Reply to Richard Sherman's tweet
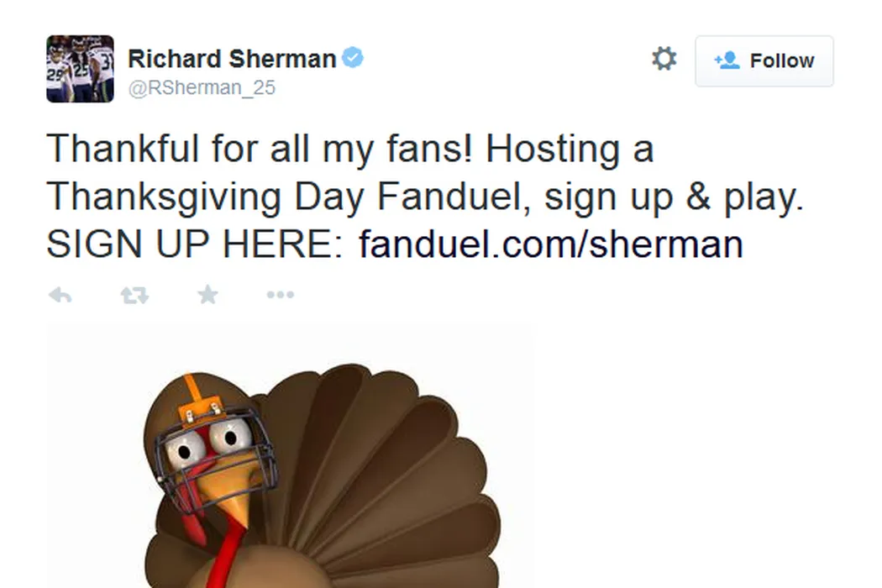The width and height of the screenshot is (882, 588). point(60,295)
